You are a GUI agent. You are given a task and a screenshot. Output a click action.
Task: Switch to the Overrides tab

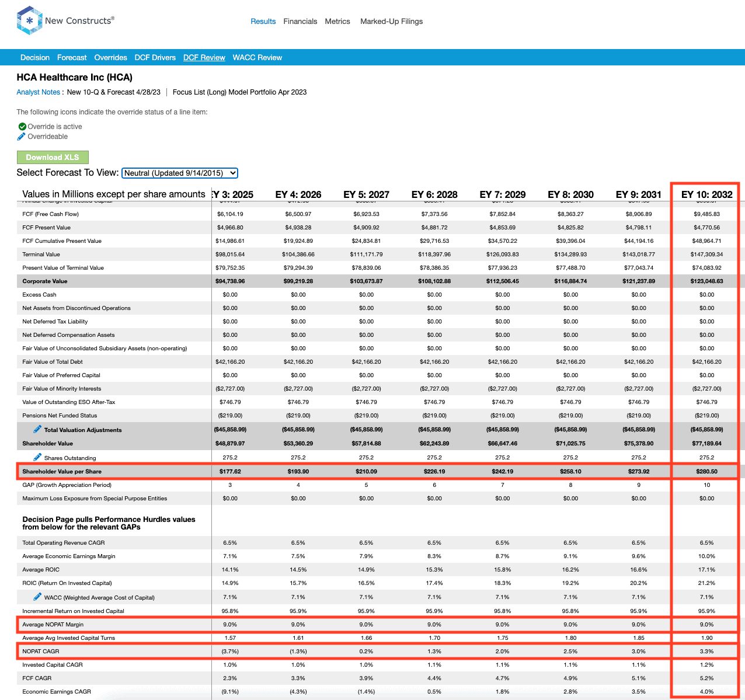pyautogui.click(x=111, y=58)
